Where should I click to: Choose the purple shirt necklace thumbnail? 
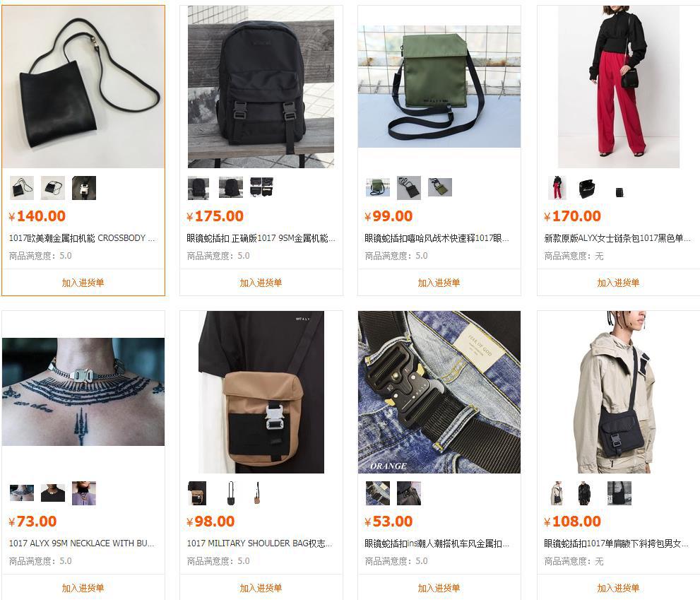coord(84,493)
